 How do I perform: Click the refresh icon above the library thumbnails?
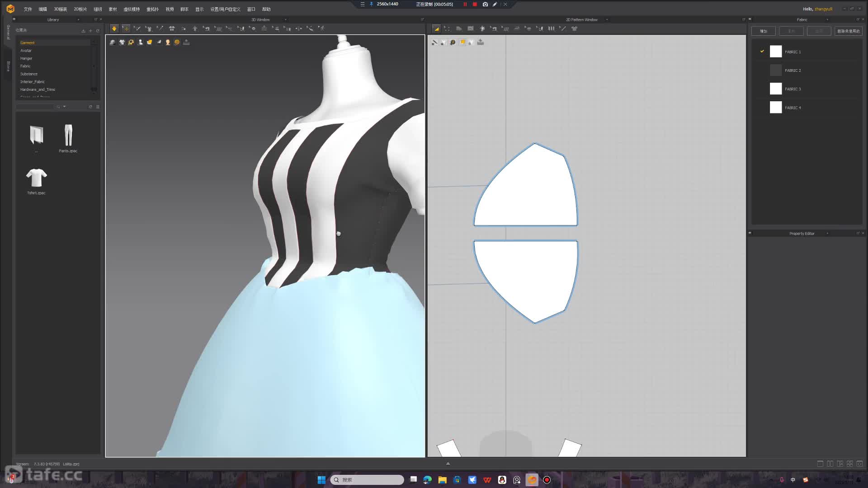90,107
